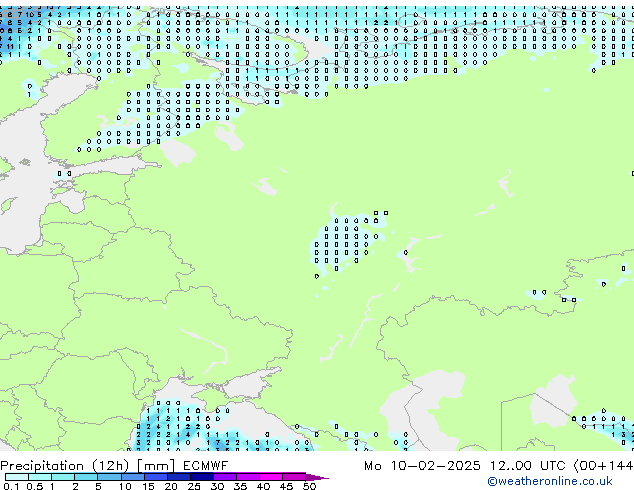Click the '10' legend scale label
The image size is (634, 490).
click(x=125, y=486)
